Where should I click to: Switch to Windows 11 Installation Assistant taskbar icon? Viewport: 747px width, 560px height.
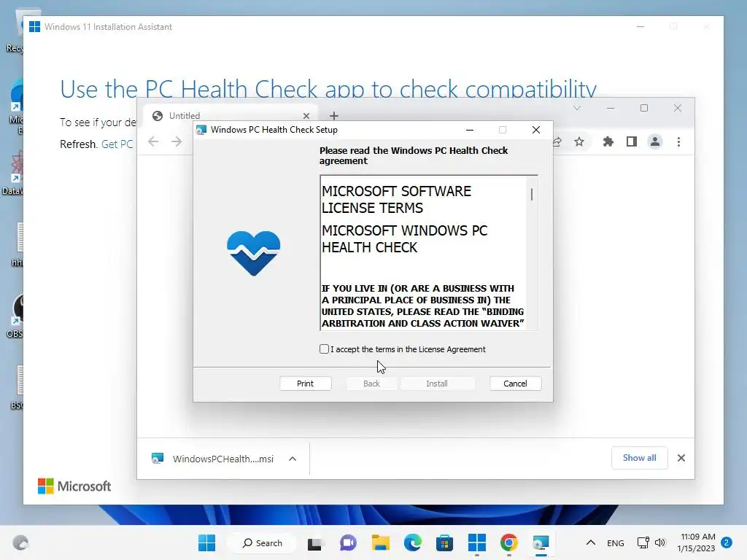pyautogui.click(x=477, y=542)
